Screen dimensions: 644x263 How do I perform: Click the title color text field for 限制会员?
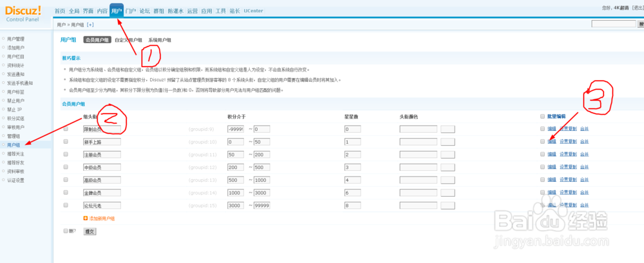pyautogui.click(x=419, y=129)
